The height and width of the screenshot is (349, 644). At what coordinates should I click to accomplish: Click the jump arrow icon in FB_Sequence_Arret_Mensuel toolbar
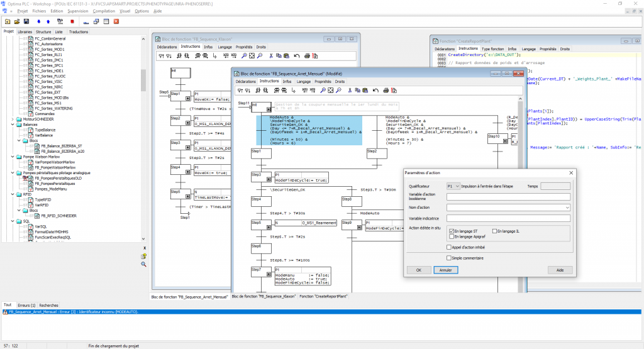coord(293,91)
